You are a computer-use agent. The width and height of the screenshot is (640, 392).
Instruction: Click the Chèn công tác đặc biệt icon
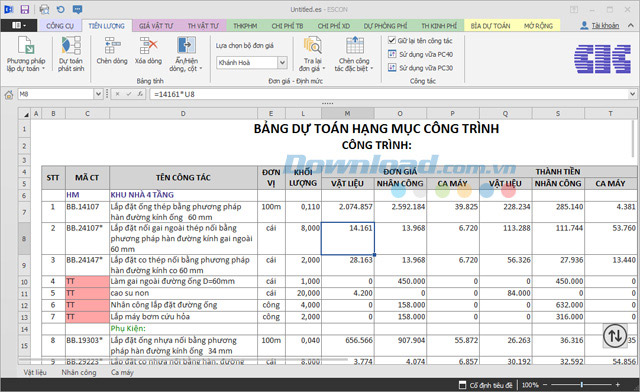[x=354, y=53]
